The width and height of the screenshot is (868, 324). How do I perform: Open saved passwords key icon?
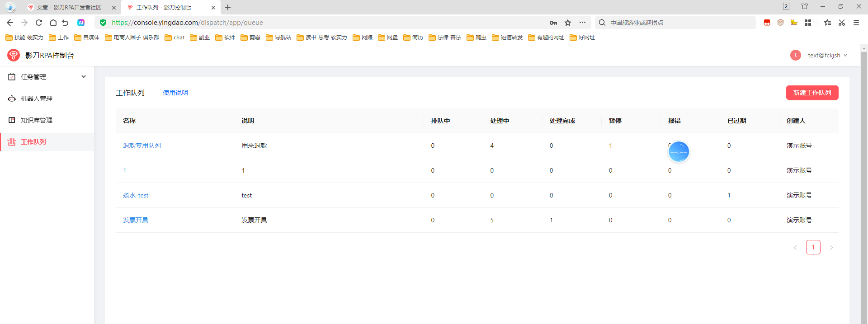(x=553, y=23)
